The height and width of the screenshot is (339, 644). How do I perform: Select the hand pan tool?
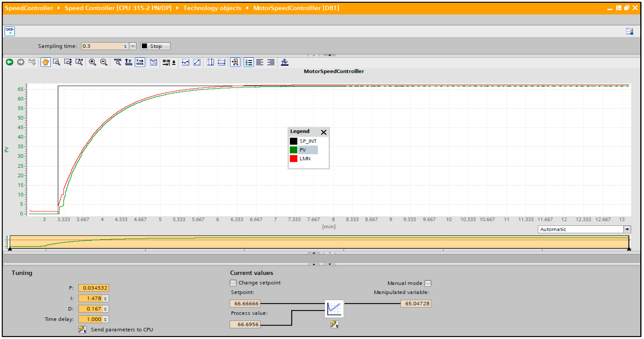[x=45, y=62]
